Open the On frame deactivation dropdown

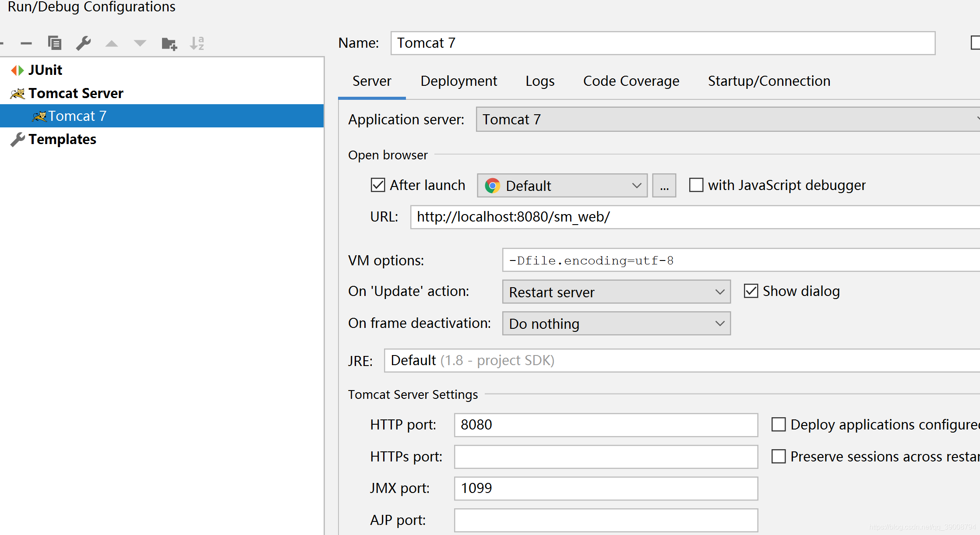point(616,324)
